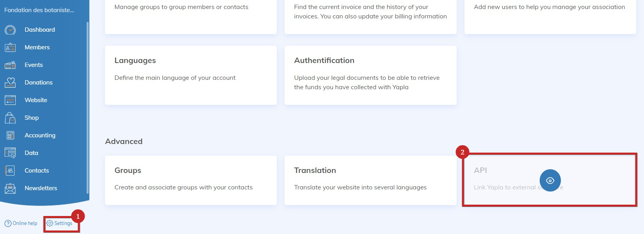Image resolution: width=644 pixels, height=234 pixels.
Task: Open the Online help link
Action: tap(21, 223)
